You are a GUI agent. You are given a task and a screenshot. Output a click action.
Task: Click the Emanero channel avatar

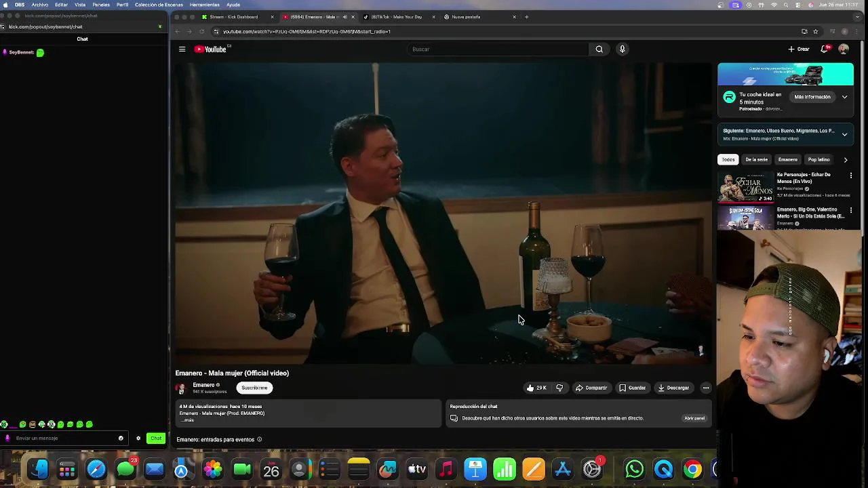[180, 388]
